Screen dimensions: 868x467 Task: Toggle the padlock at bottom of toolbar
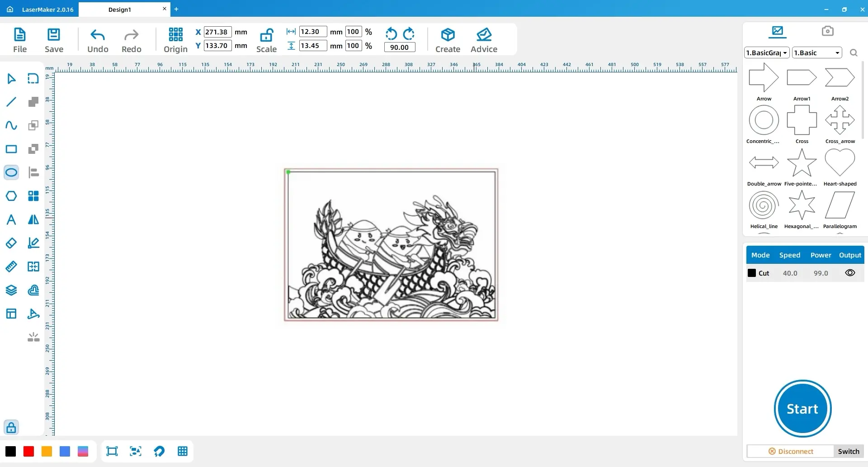11,427
